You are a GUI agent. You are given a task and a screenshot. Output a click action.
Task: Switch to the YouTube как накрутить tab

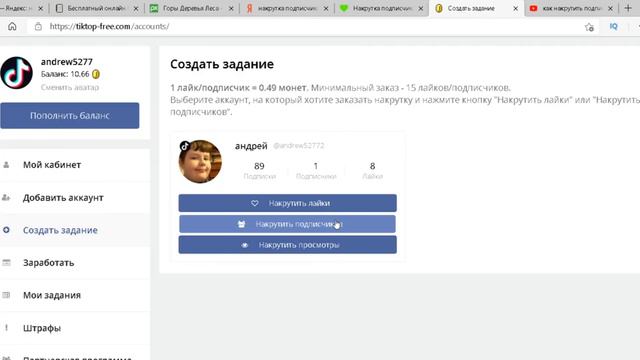[571, 8]
